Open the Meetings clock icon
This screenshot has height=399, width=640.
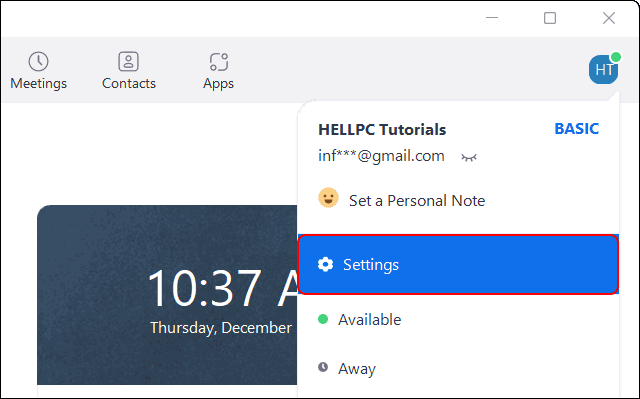pyautogui.click(x=38, y=62)
